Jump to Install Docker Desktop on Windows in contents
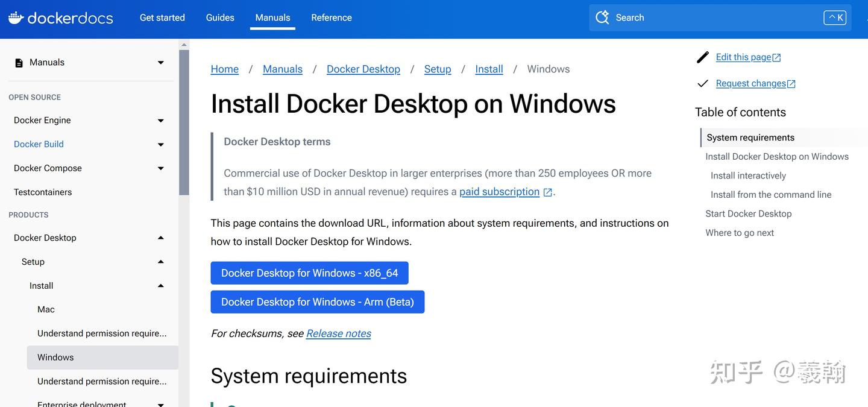The height and width of the screenshot is (407, 868). click(777, 157)
